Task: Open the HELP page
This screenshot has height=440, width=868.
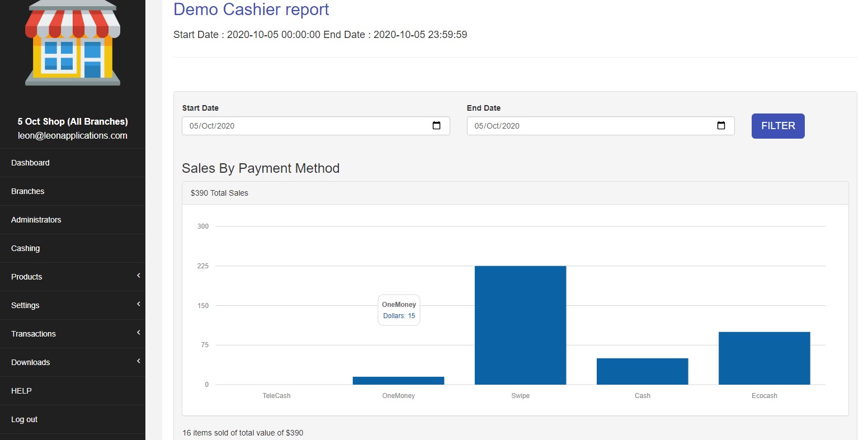Action: point(21,391)
